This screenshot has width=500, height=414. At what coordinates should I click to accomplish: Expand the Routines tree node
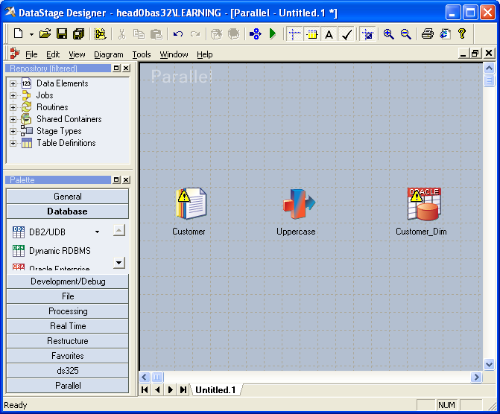point(13,107)
